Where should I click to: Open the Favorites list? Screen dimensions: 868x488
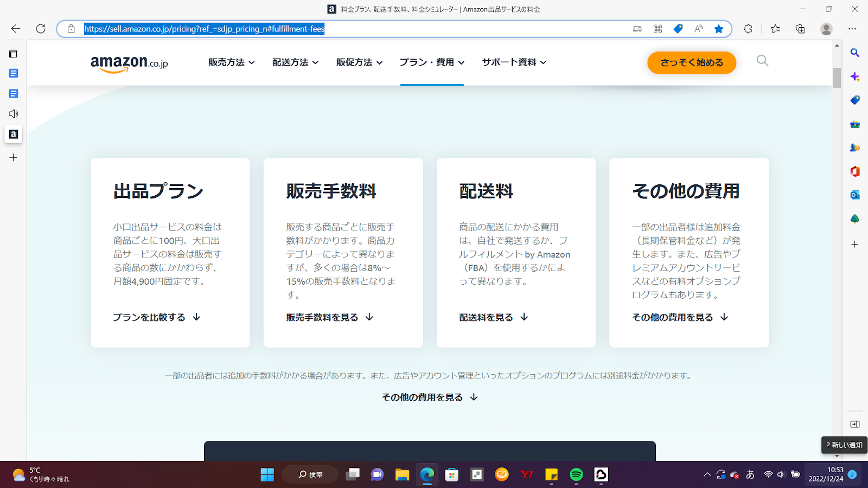pos(775,29)
